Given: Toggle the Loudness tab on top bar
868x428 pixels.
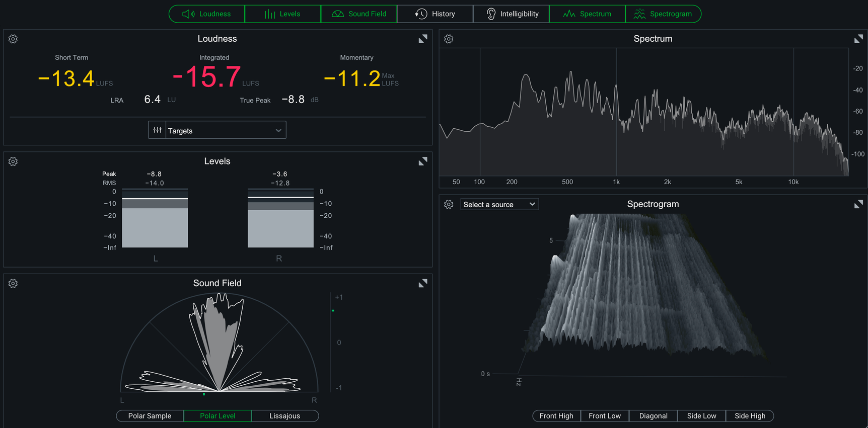Looking at the screenshot, I should coord(207,14).
